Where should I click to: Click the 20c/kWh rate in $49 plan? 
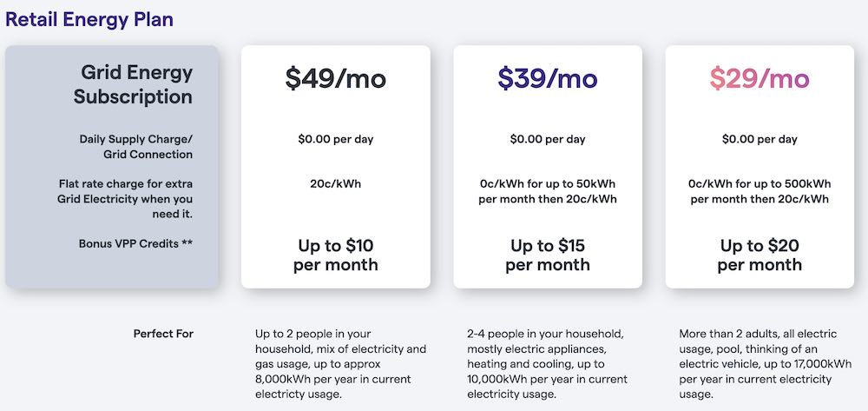tap(335, 184)
